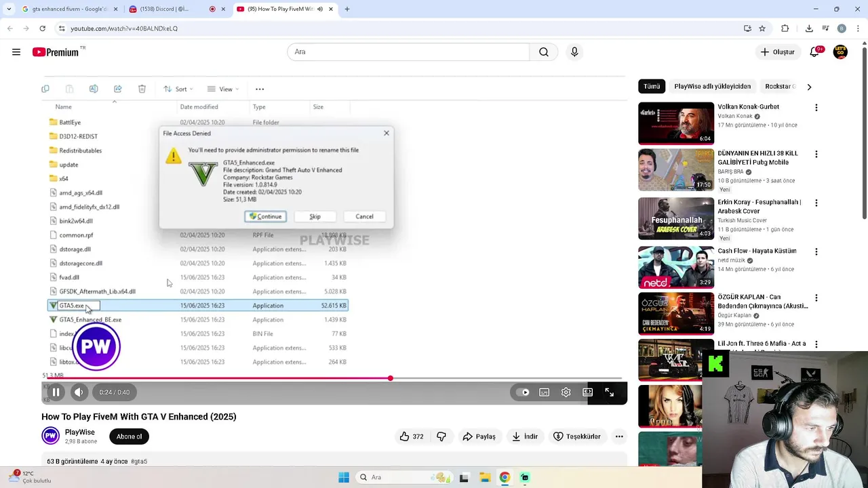Start voice search with the microphone icon
The image size is (868, 488).
tap(574, 52)
